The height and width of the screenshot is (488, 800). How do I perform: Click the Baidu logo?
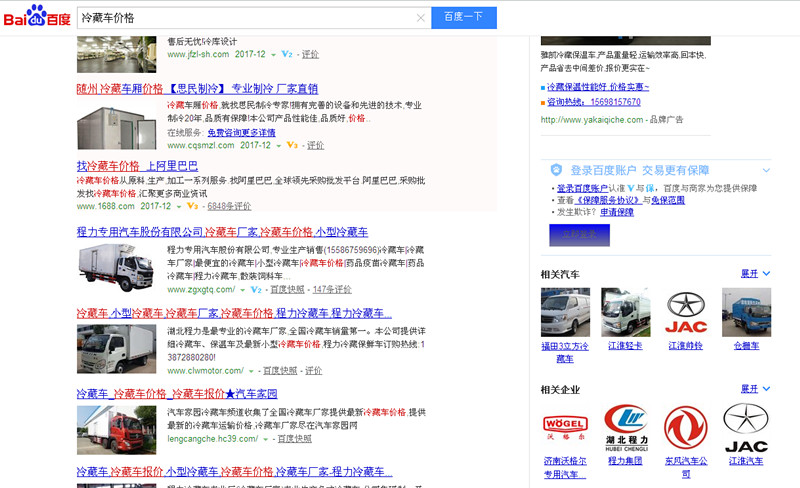(x=36, y=18)
